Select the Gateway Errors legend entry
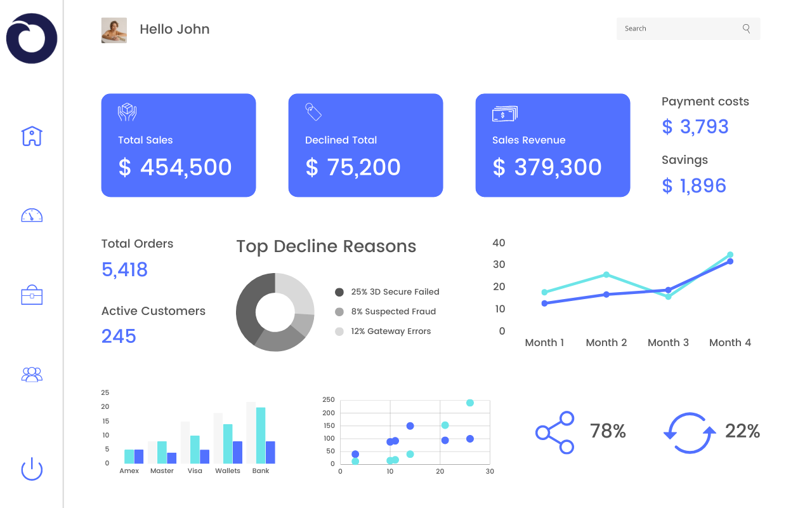The height and width of the screenshot is (508, 812). 383,331
